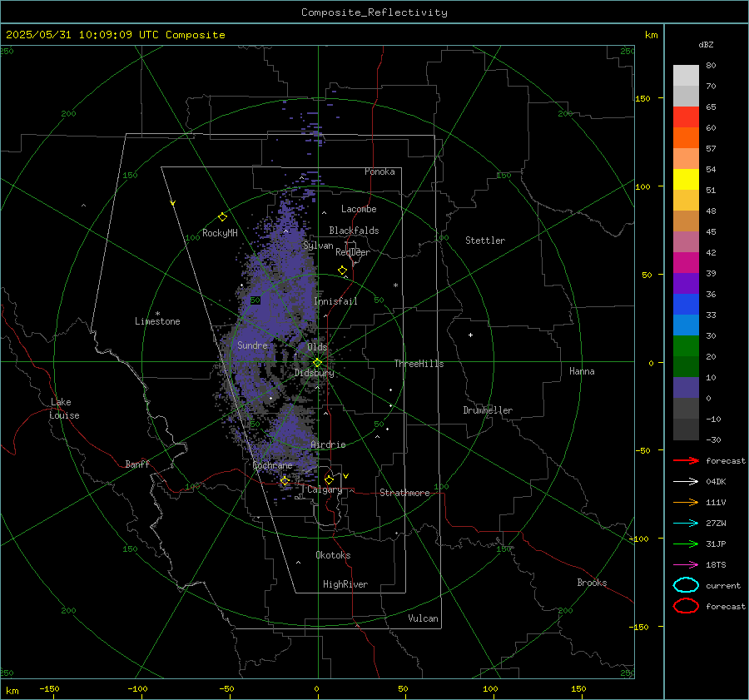The width and height of the screenshot is (749, 700).
Task: Click the radar-site diamond at Didsbury center
Action: [317, 363]
